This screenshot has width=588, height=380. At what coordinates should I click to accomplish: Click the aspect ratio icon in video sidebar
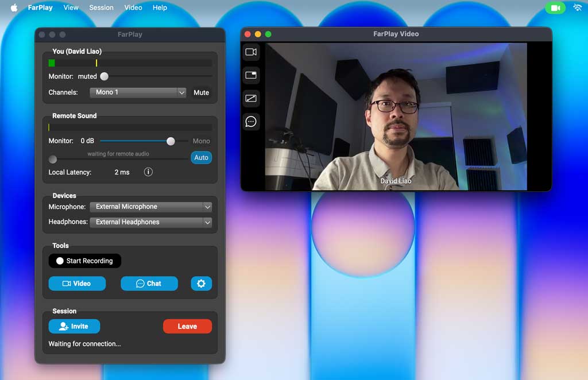pos(251,98)
